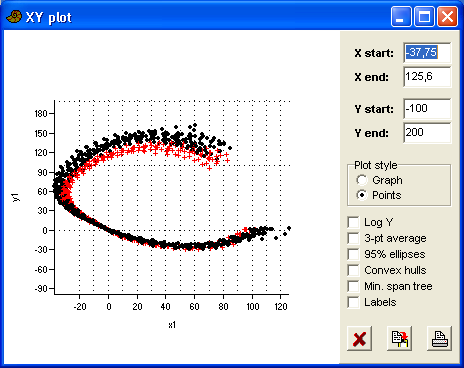Click the printer icon button
This screenshot has width=464, height=368.
[439, 339]
